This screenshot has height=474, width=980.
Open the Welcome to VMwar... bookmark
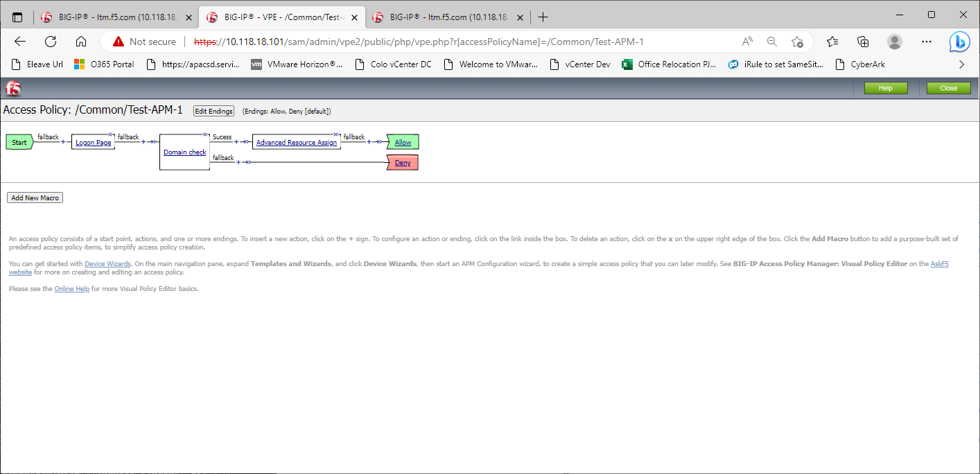click(490, 64)
